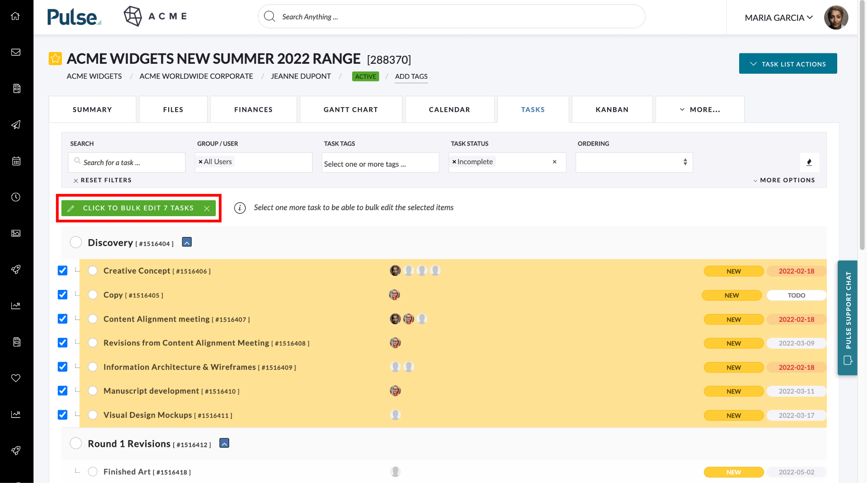Switch to the Files tab
The image size is (868, 483).
(x=173, y=109)
